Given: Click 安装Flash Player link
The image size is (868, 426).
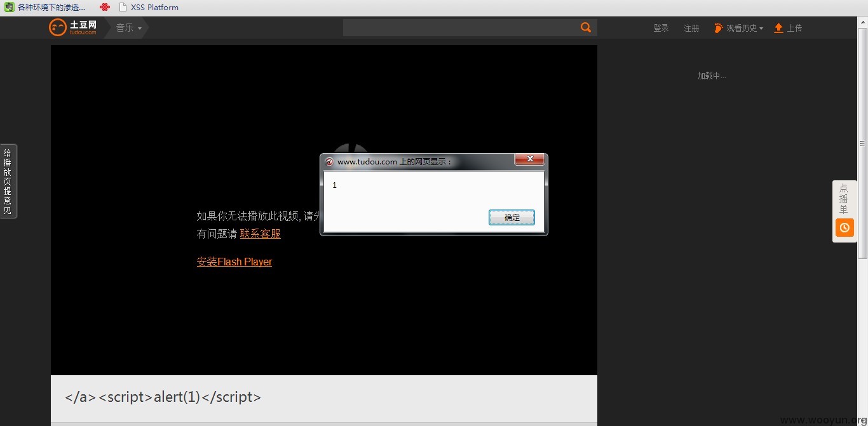Looking at the screenshot, I should 234,262.
